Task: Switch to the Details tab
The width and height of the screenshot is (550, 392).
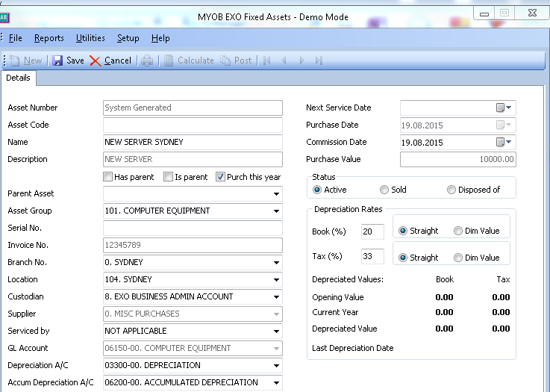Action: 18,78
